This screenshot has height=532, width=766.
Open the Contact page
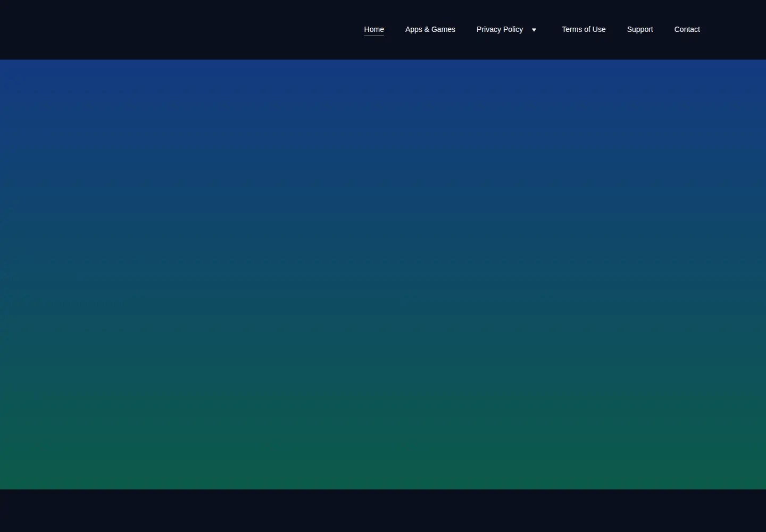pyautogui.click(x=687, y=29)
